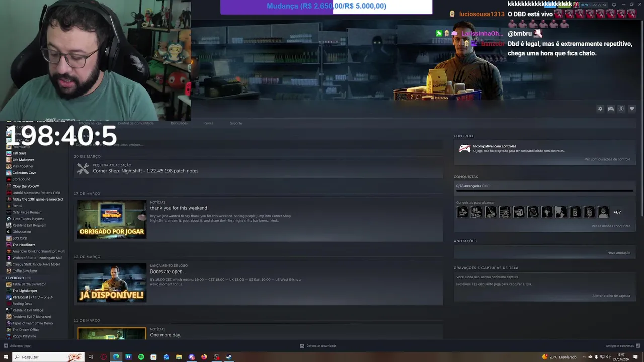The image size is (644, 362).
Task: Open Steam from the taskbar
Action: pos(229,357)
